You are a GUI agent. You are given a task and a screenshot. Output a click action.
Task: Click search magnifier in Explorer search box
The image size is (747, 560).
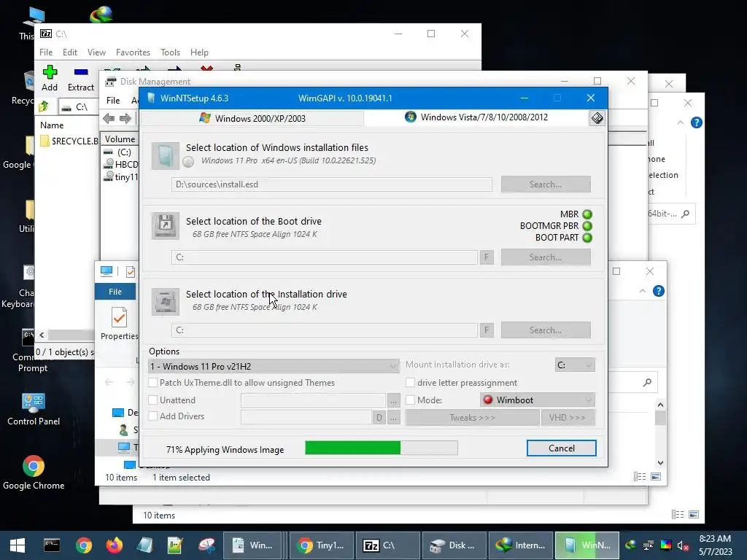pyautogui.click(x=647, y=382)
